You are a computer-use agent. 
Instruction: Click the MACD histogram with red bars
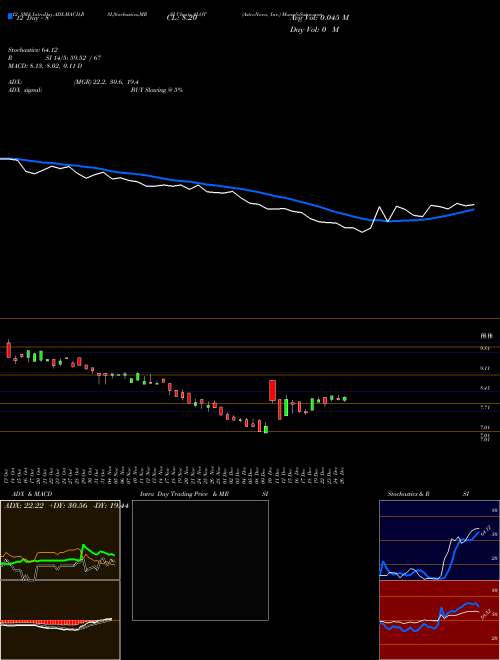click(x=60, y=620)
